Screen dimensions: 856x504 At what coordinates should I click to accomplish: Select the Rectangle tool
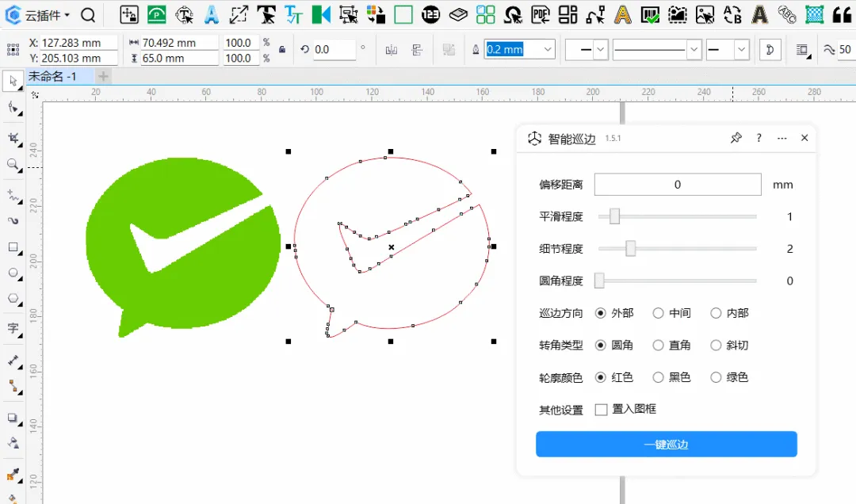point(13,247)
